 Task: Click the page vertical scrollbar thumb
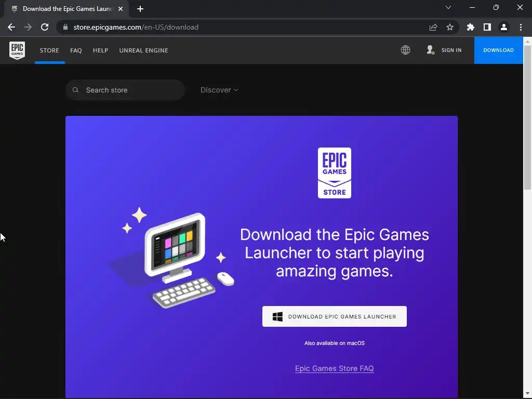pyautogui.click(x=528, y=117)
